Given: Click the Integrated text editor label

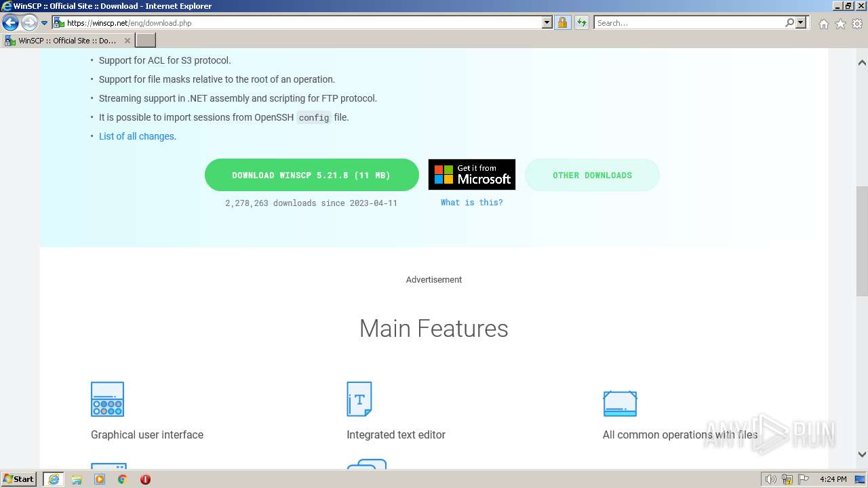Looking at the screenshot, I should click(x=396, y=434).
